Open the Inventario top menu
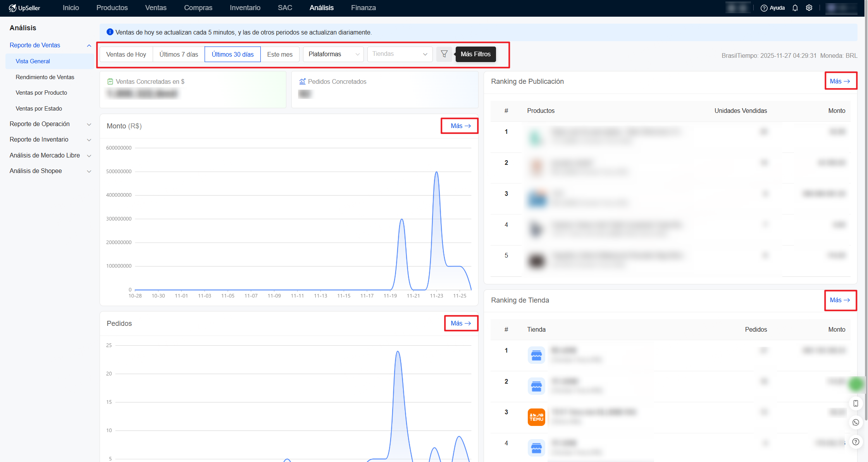This screenshot has width=868, height=462. tap(245, 8)
